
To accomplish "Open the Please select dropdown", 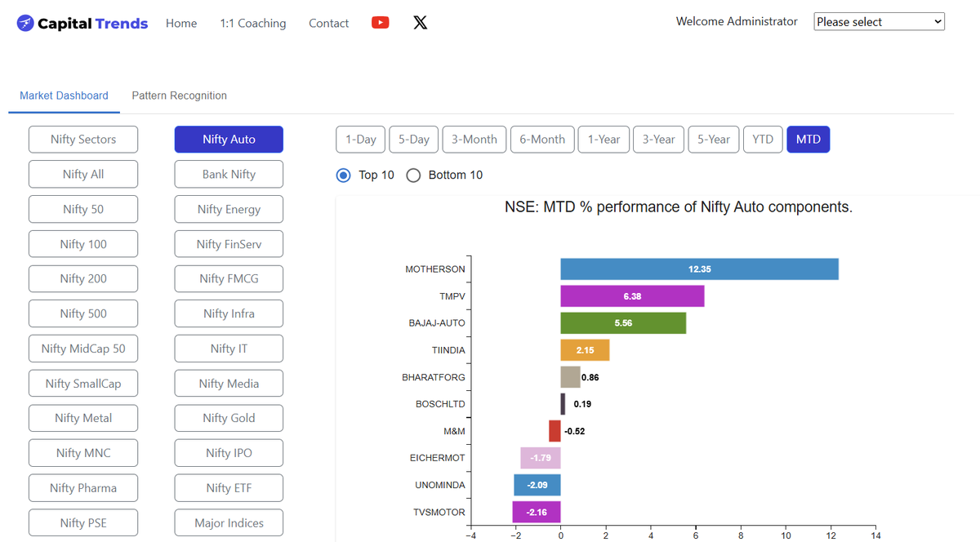I will (x=879, y=22).
